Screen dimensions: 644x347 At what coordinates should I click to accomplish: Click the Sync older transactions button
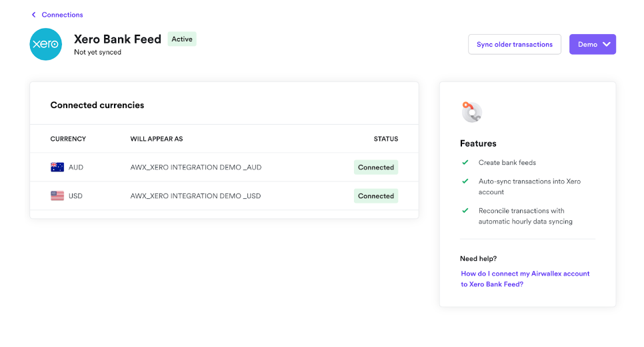coord(514,45)
